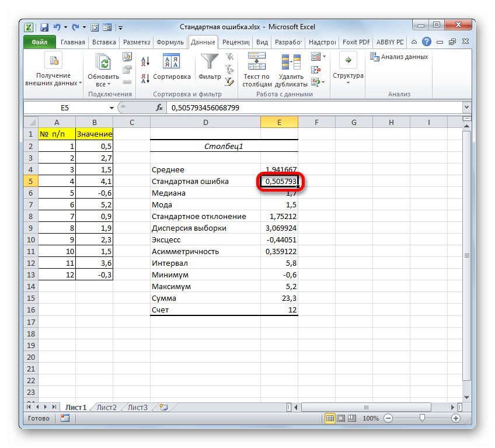
Task: Switch to Normal view in status bar
Action: click(x=330, y=418)
